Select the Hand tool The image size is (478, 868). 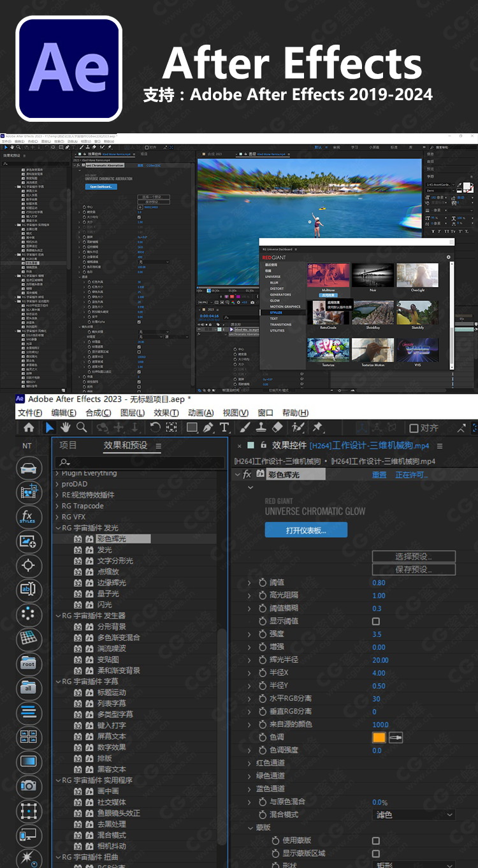pos(66,428)
